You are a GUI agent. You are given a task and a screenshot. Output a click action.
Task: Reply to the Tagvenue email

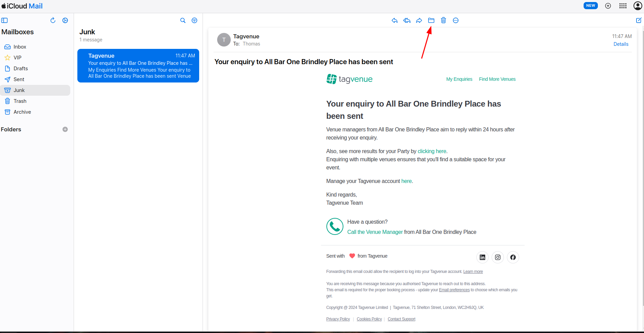[x=395, y=20]
